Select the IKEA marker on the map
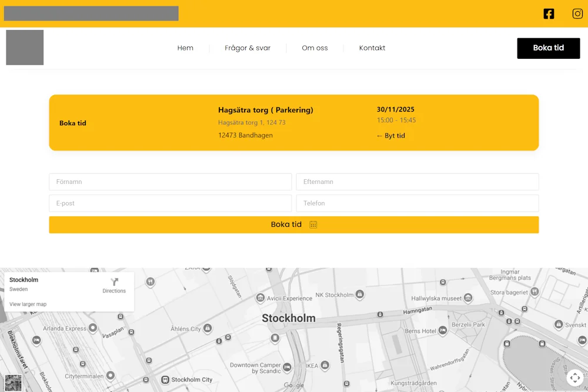This screenshot has width=588, height=392. [x=326, y=364]
